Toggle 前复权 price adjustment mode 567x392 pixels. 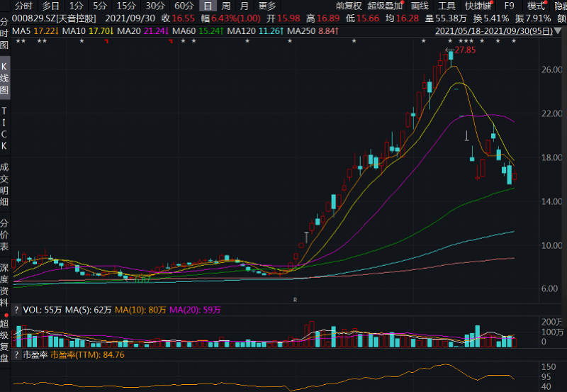coord(348,6)
